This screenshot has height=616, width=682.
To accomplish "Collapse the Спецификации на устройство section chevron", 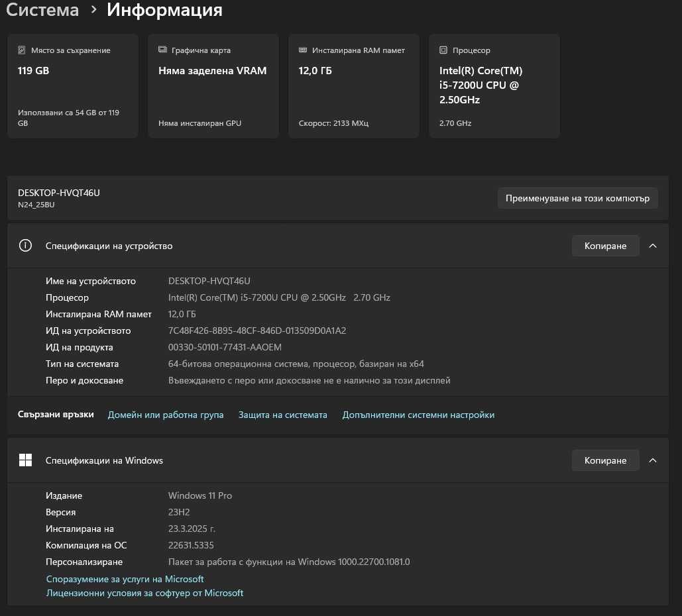I will click(652, 246).
